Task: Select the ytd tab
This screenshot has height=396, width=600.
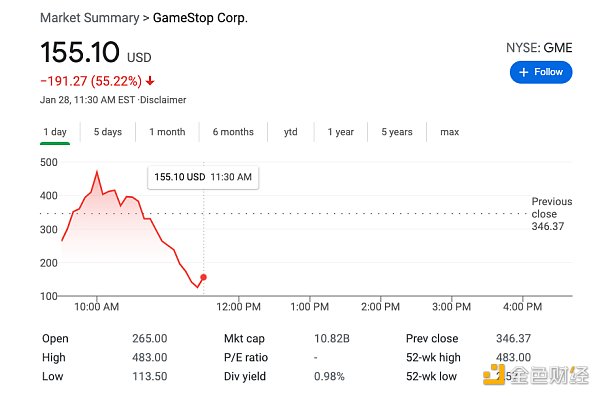Action: click(291, 132)
